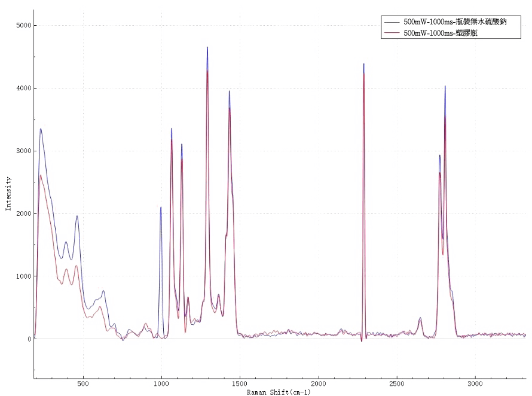Click the 500 tick label on x-axis
The width and height of the screenshot is (532, 396).
[82, 384]
